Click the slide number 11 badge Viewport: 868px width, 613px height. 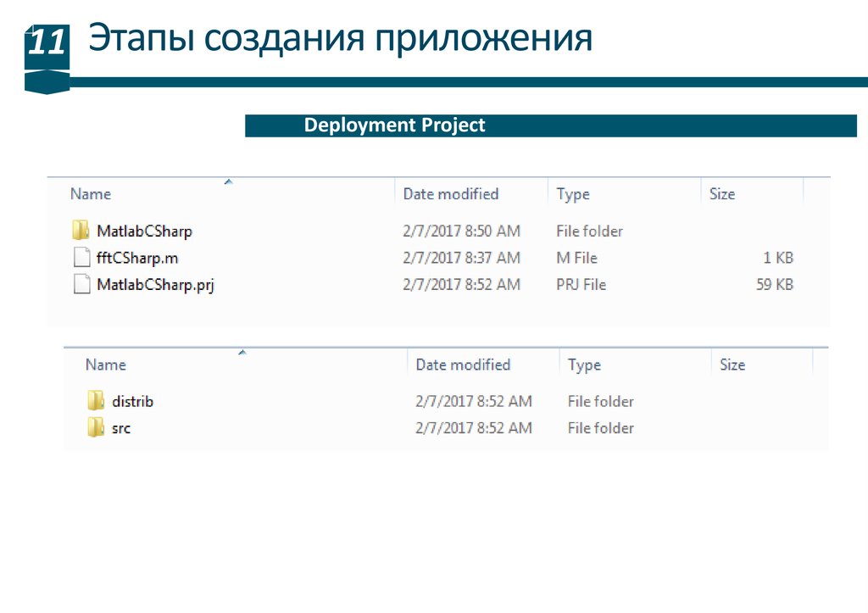click(x=47, y=42)
